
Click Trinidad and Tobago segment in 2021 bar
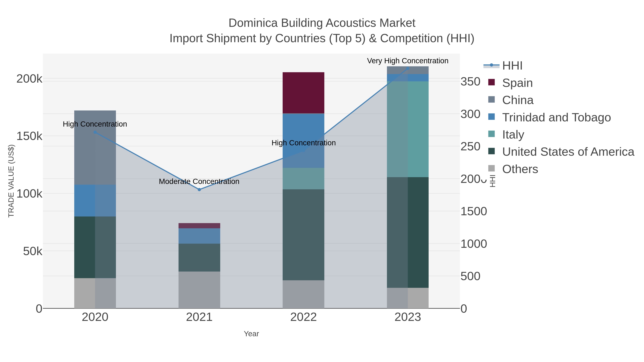(199, 236)
